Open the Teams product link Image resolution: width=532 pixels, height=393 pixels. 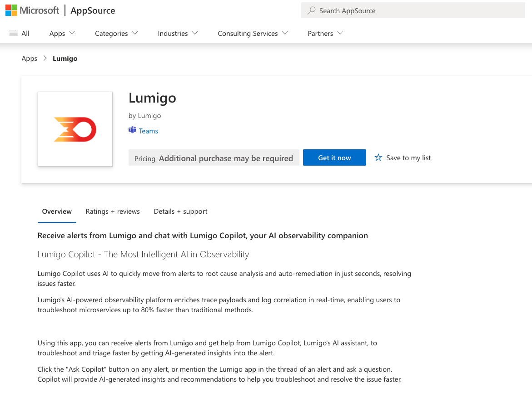pyautogui.click(x=148, y=131)
